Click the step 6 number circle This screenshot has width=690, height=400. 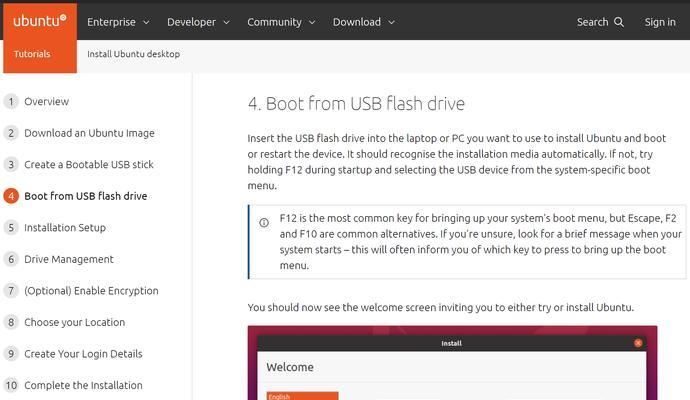click(x=11, y=259)
